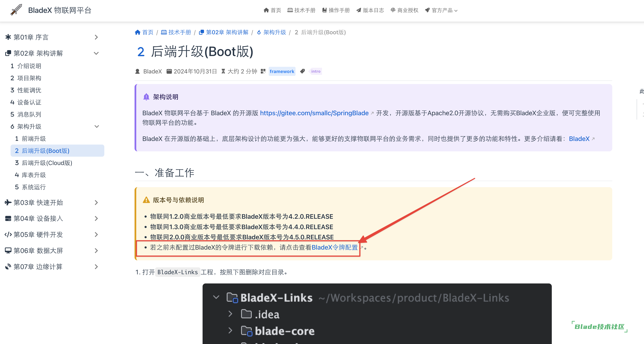The height and width of the screenshot is (344, 644).
Task: Open sidebar item 5 系统运行
Action: pos(30,187)
